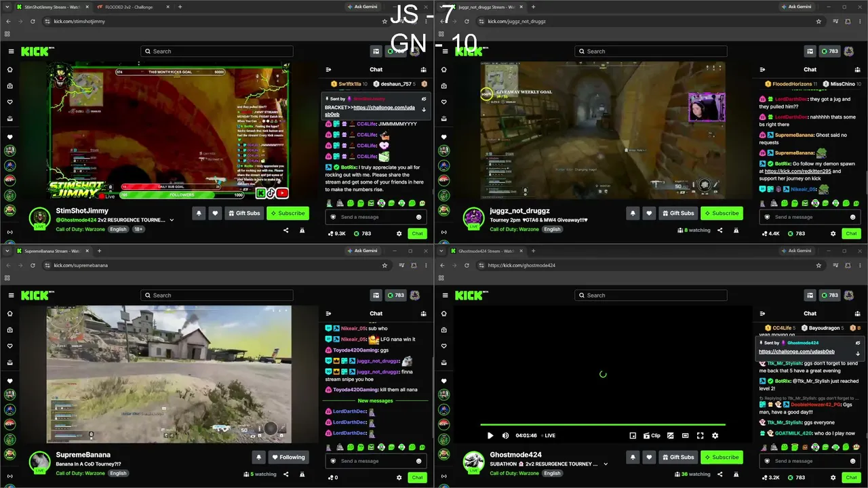Open profile avatar menu in juggz_not_druggz window

(x=849, y=52)
